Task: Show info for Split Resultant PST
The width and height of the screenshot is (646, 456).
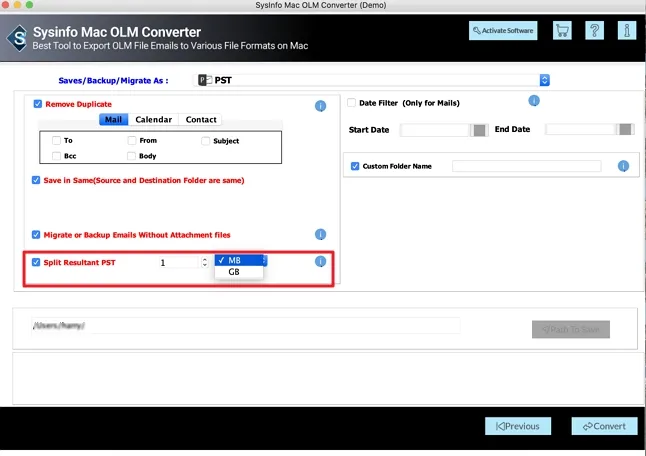Action: (x=321, y=261)
